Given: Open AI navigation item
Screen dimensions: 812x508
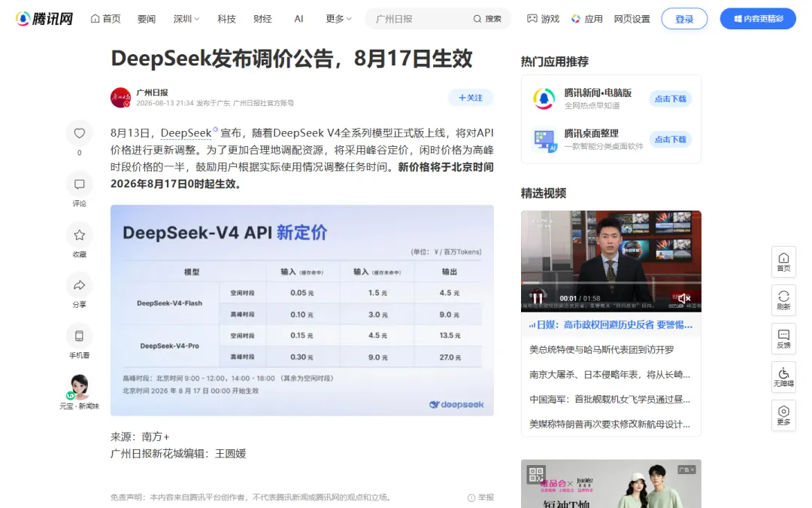Looking at the screenshot, I should click(x=298, y=19).
